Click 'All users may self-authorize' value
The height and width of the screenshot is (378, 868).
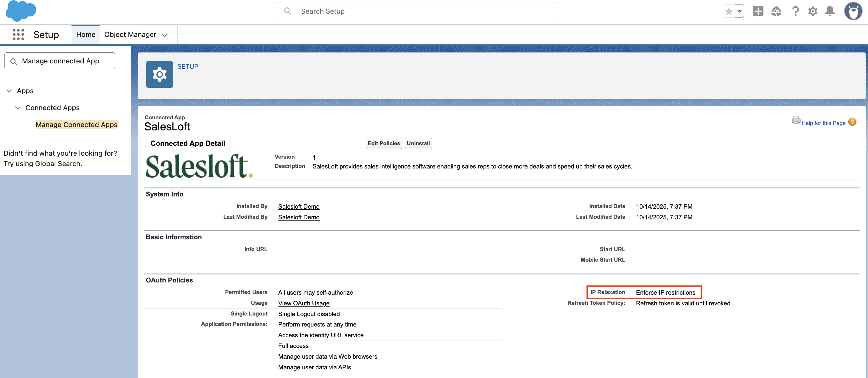coord(315,293)
